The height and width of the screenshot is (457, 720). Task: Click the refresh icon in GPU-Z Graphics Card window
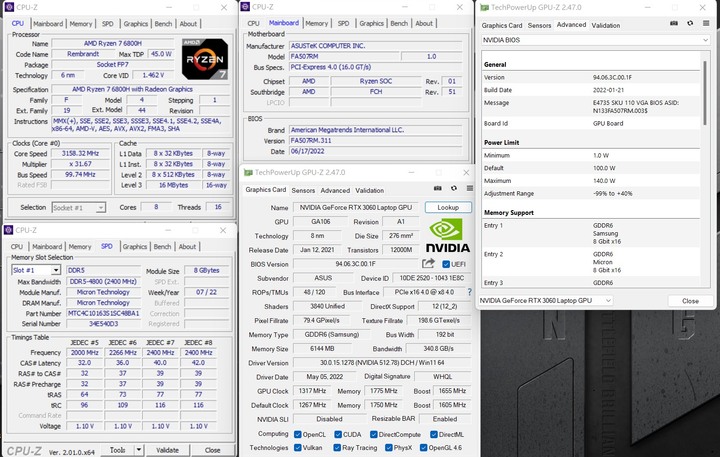[454, 188]
